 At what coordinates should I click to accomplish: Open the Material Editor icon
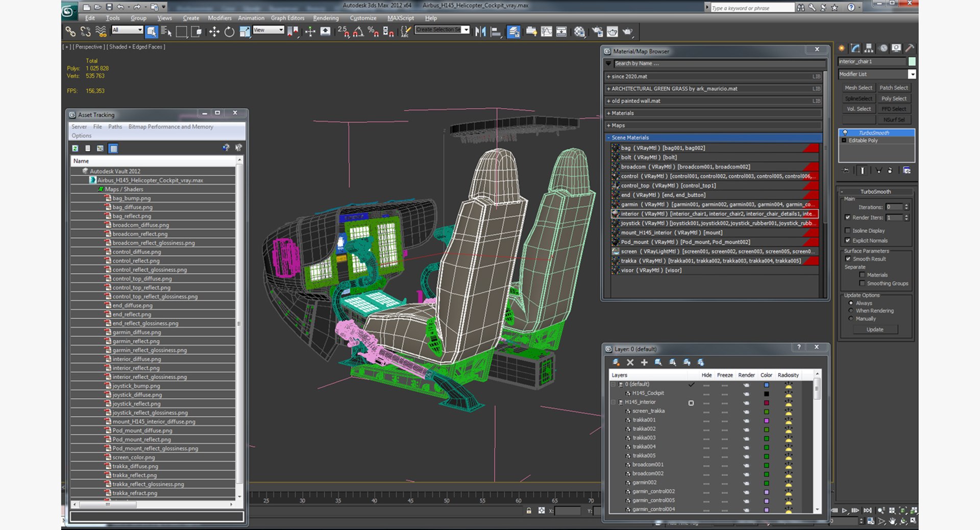click(579, 32)
